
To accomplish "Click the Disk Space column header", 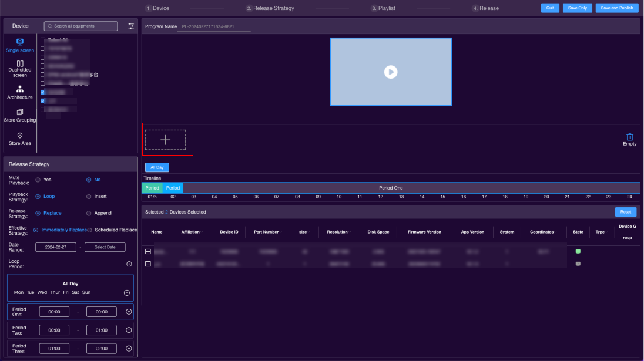I will pyautogui.click(x=378, y=232).
